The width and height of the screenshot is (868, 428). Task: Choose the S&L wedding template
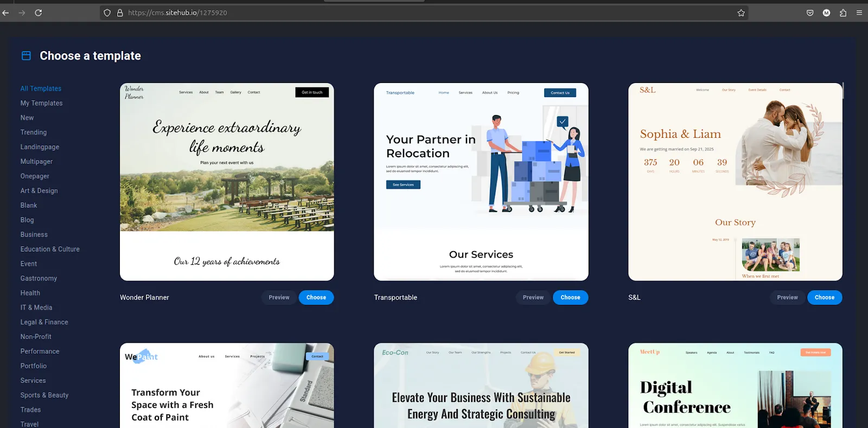pos(824,297)
